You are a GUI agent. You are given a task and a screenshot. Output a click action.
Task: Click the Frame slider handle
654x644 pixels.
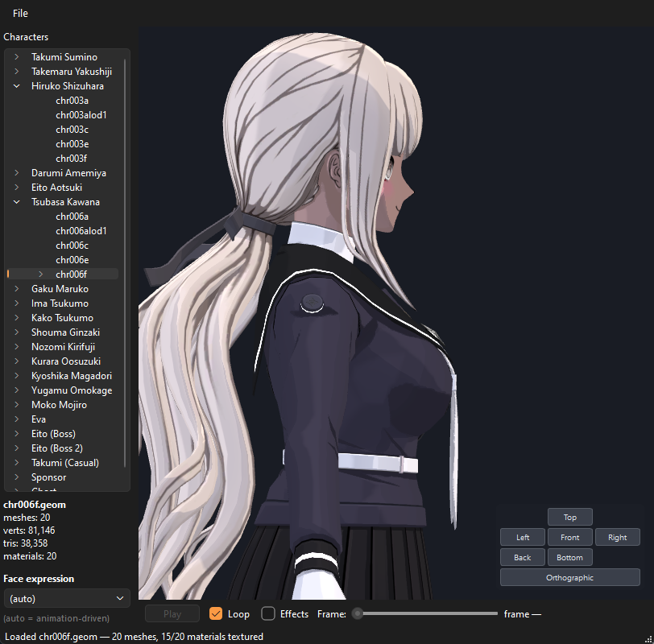(x=357, y=613)
